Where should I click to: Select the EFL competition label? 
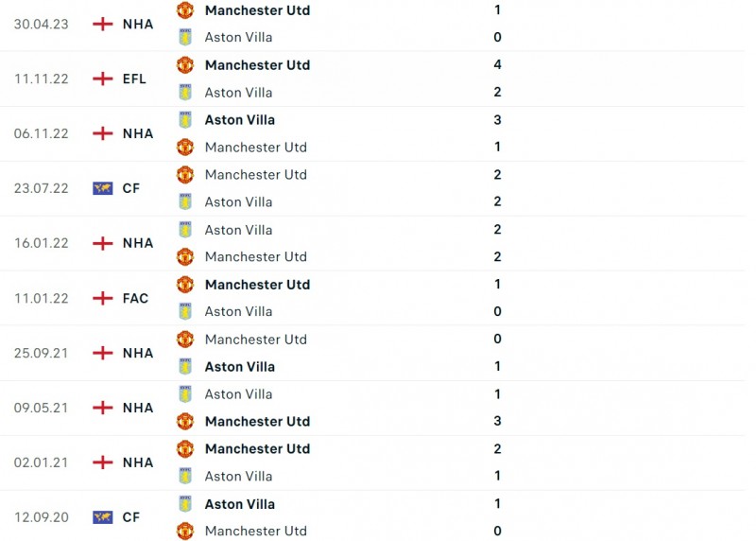tap(135, 79)
